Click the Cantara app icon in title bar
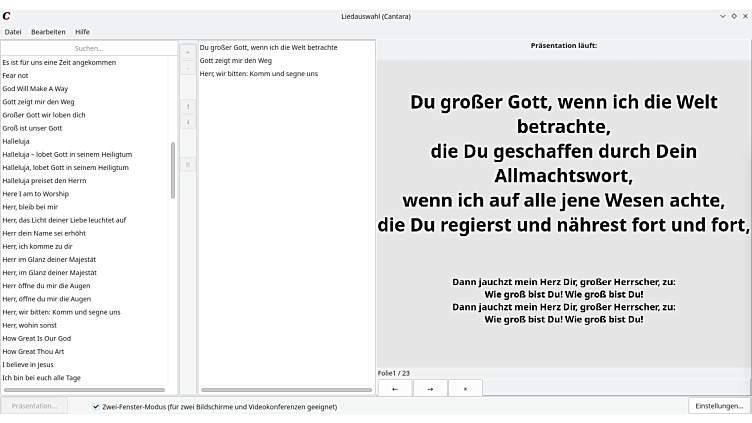 (7, 16)
